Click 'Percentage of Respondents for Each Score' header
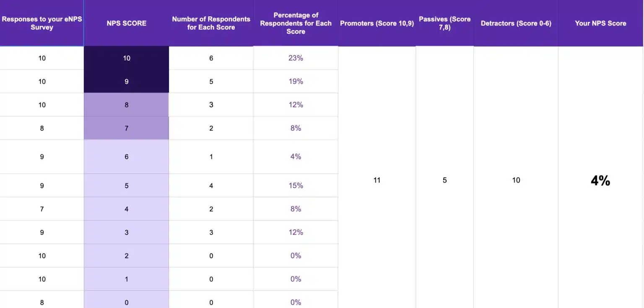 [x=296, y=23]
